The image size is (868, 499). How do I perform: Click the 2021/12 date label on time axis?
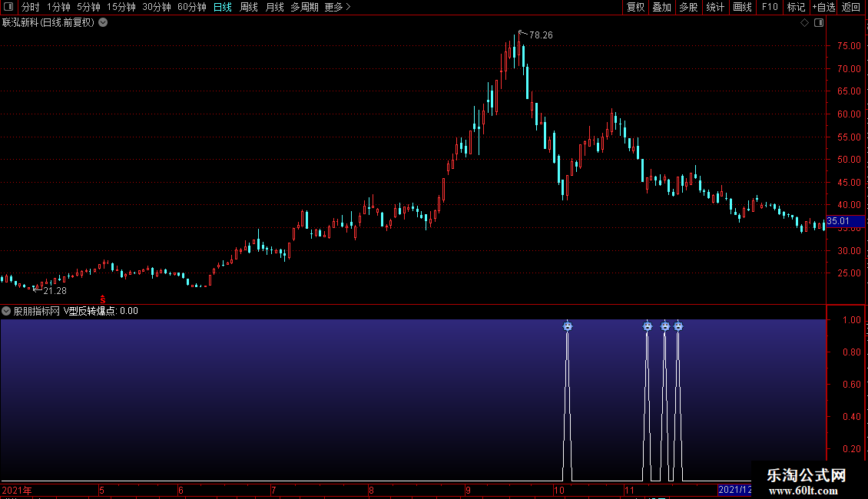click(734, 490)
